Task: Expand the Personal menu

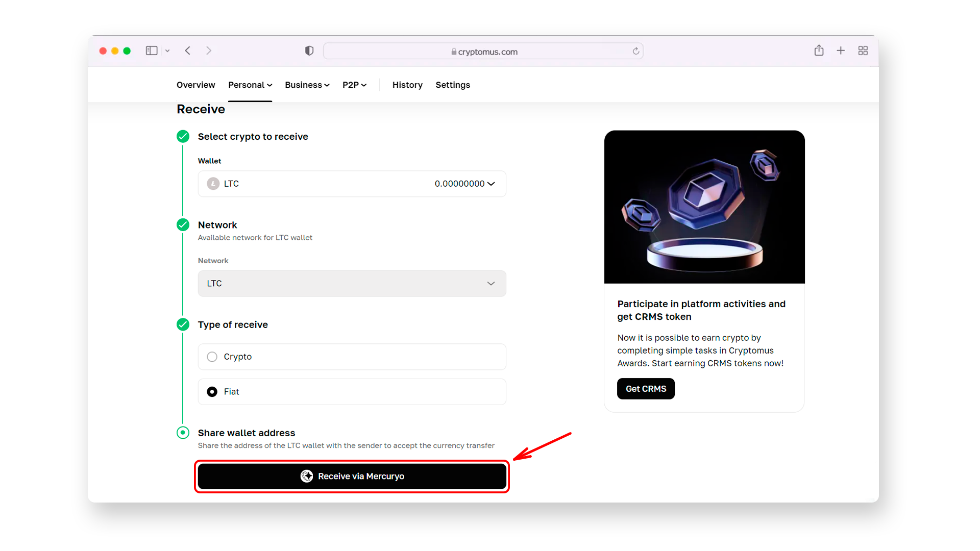Action: pos(250,85)
